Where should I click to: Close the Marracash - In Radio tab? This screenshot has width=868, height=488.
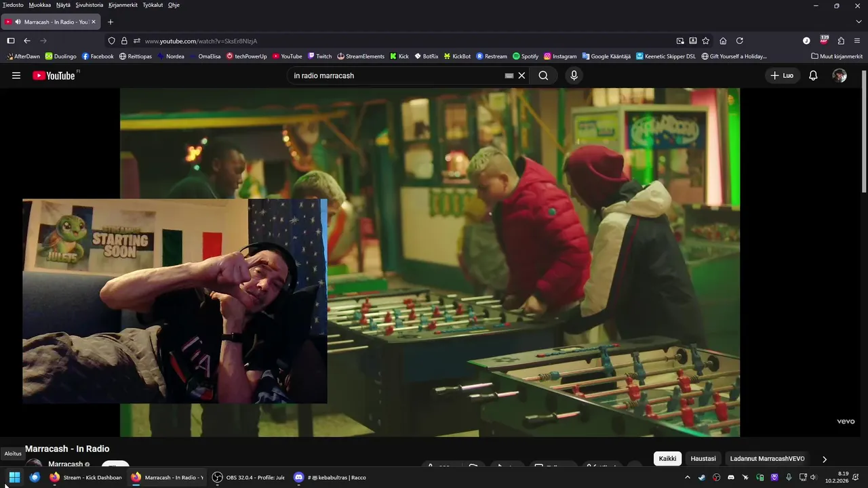pyautogui.click(x=94, y=22)
